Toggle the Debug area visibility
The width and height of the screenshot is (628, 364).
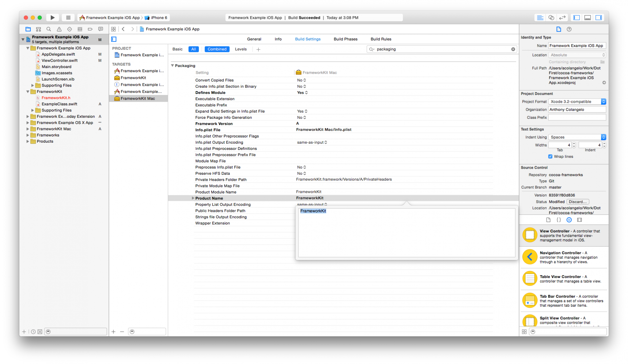pyautogui.click(x=588, y=18)
